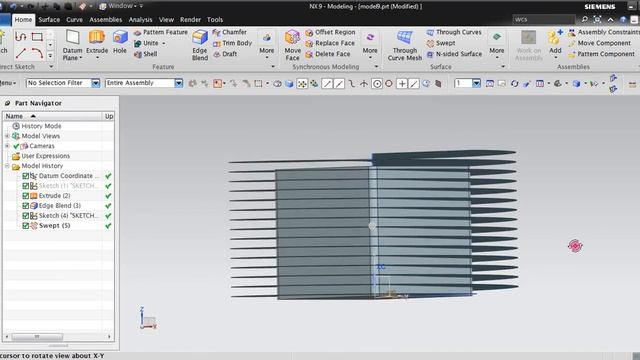Open the Tools tab
The image size is (640, 360).
[215, 20]
